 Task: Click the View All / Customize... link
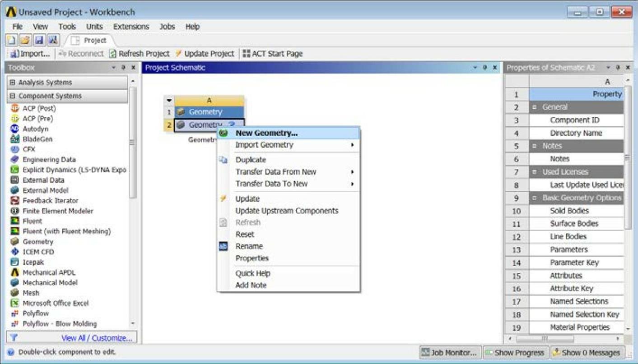tap(97, 338)
